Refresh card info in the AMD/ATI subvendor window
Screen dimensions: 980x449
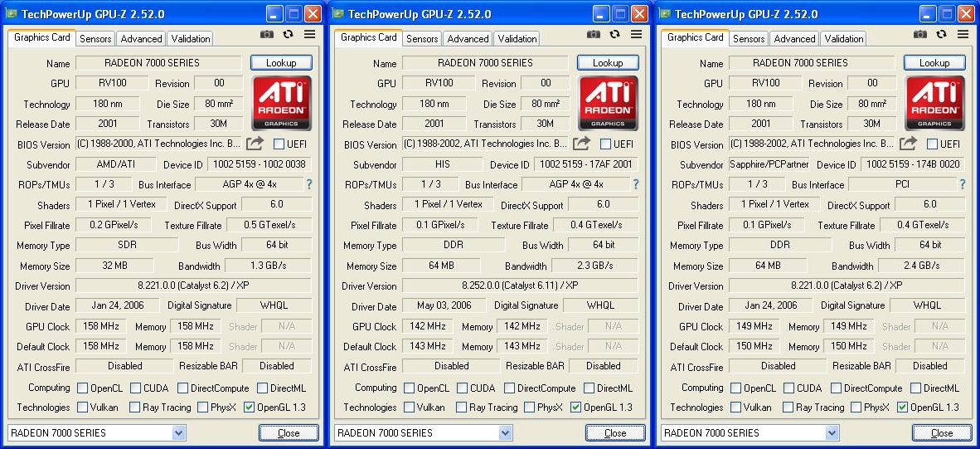coord(289,34)
